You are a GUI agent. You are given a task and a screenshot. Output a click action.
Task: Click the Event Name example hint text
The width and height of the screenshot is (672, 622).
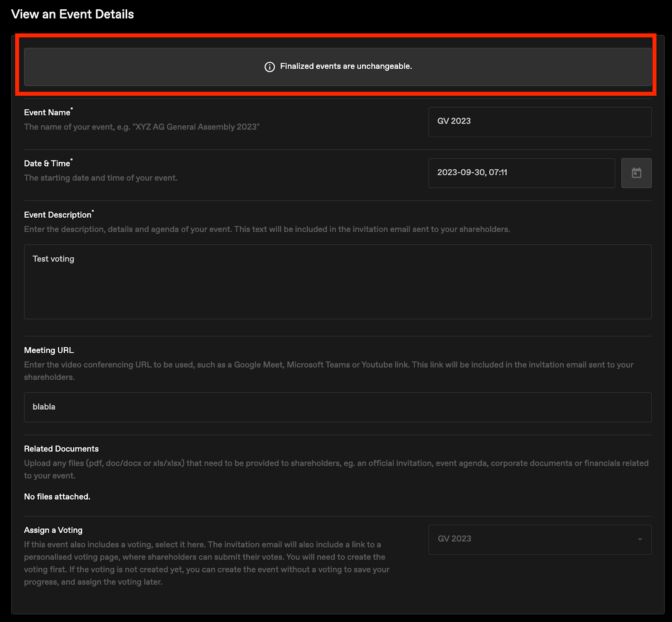pyautogui.click(x=142, y=127)
